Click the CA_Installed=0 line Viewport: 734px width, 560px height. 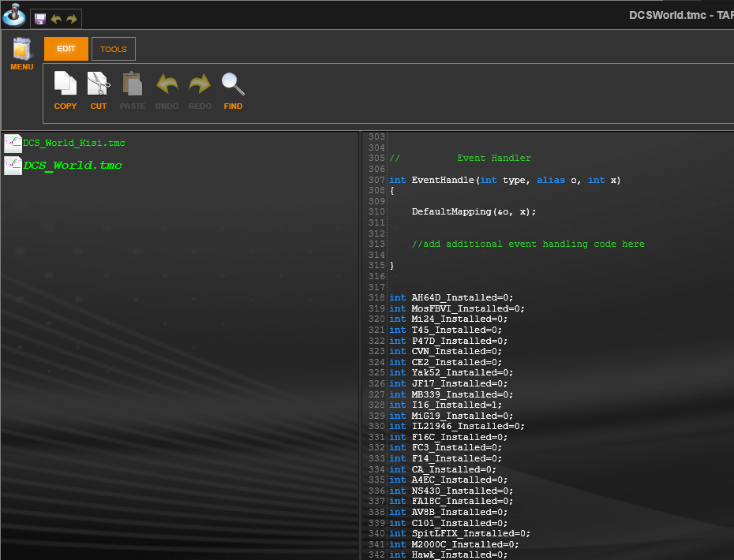tap(443, 469)
